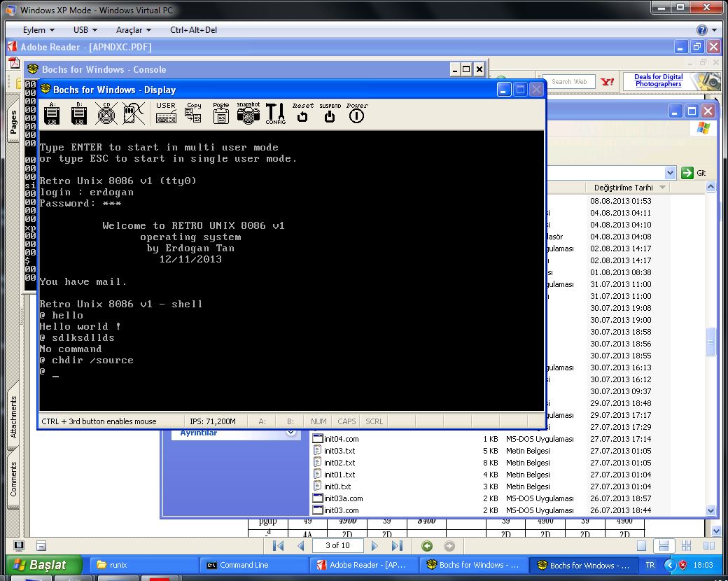
Task: Select file init04.com
Action: (342, 439)
